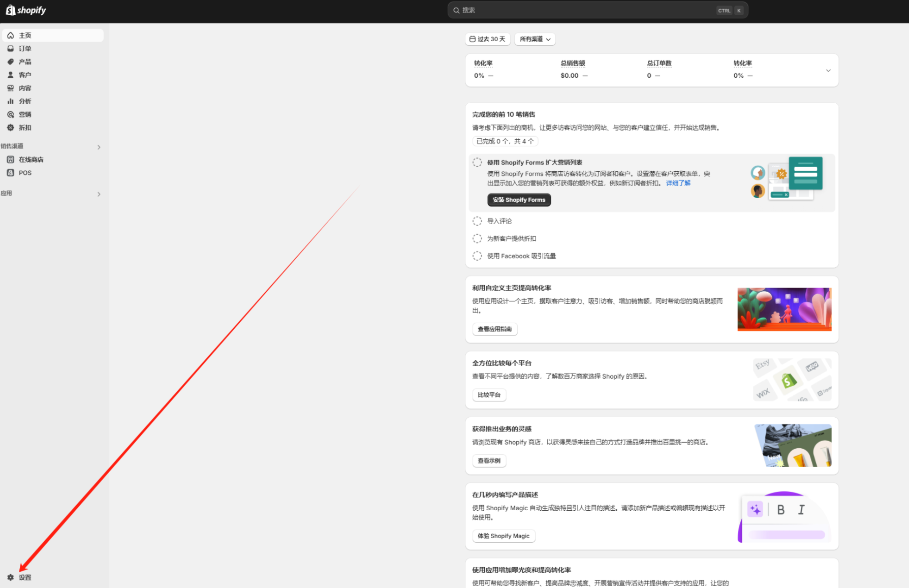Open the 产品 menu item
This screenshot has height=588, width=909.
click(53, 62)
